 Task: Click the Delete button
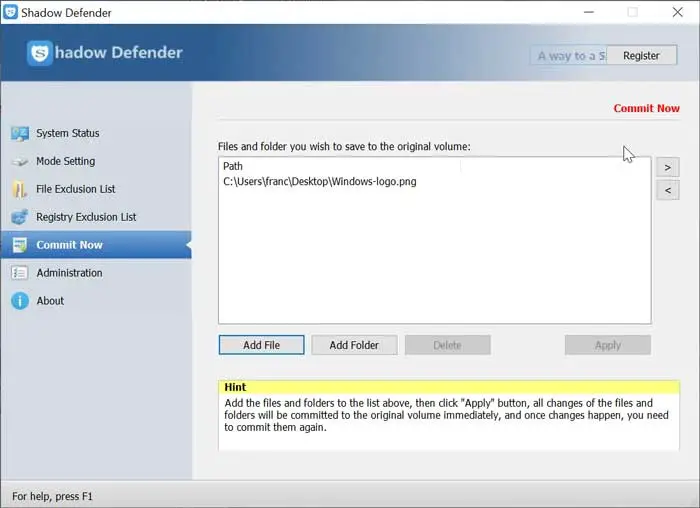pos(447,345)
